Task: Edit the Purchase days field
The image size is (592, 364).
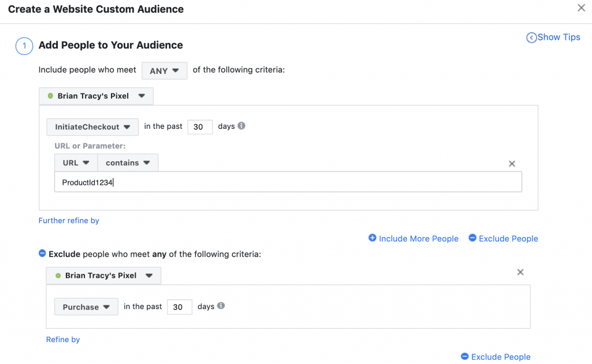Action: click(x=179, y=307)
